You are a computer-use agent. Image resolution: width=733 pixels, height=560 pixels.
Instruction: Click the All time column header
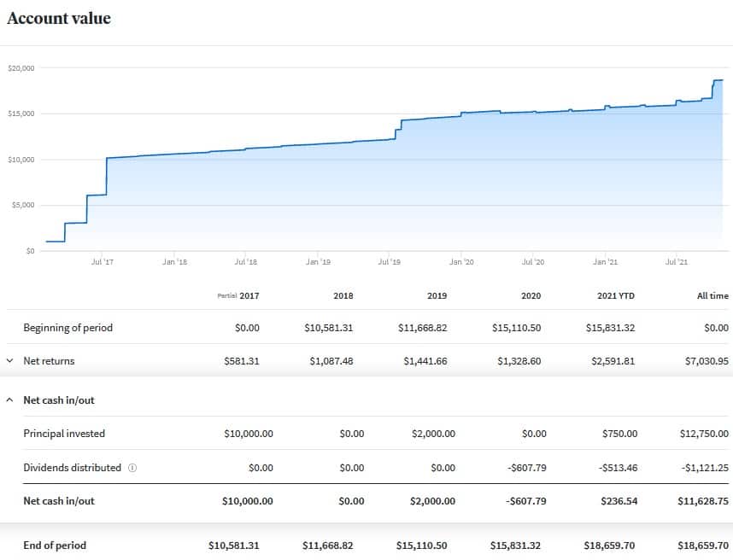pos(712,296)
